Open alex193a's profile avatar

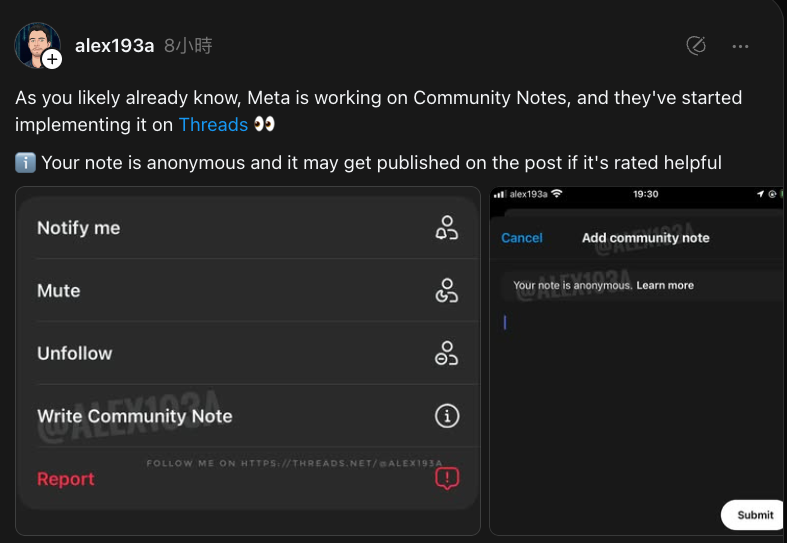pos(36,44)
